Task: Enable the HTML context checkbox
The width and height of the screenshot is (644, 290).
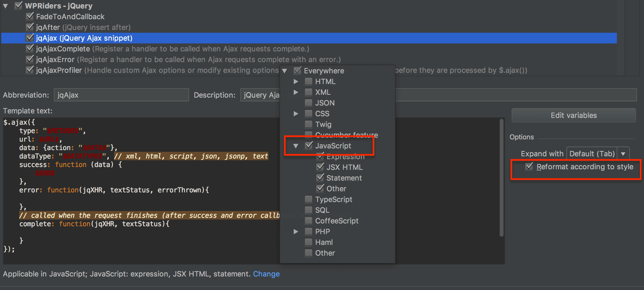Action: 309,81
